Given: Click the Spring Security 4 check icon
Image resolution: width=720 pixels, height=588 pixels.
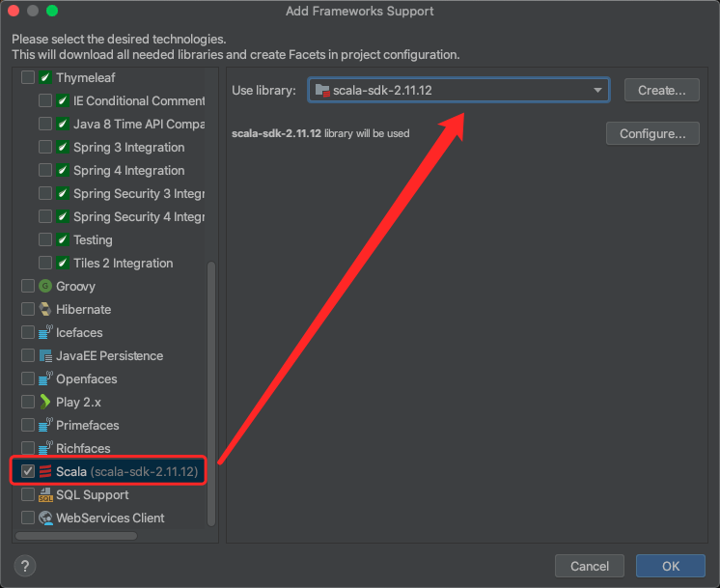Looking at the screenshot, I should click(63, 216).
